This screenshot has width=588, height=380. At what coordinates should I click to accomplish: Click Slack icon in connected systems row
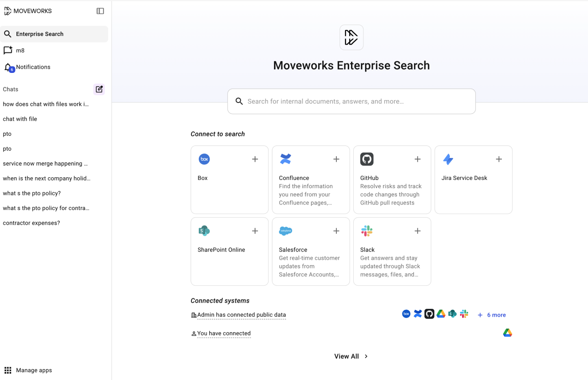464,314
